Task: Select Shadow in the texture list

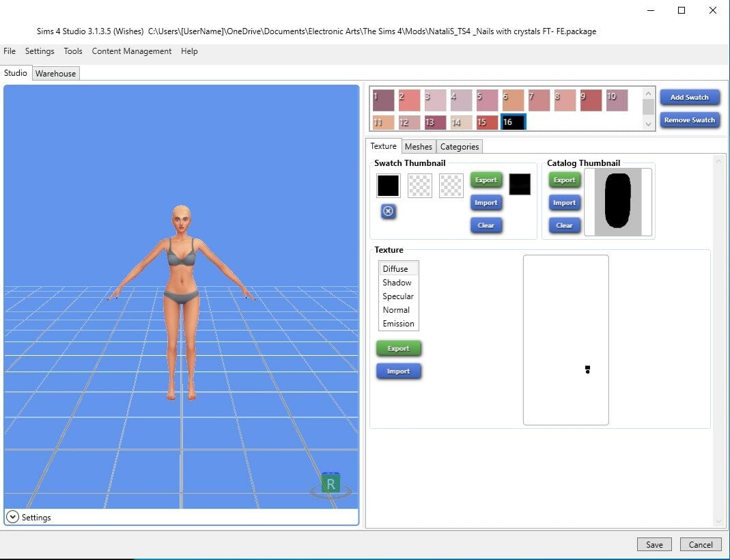Action: 399,283
